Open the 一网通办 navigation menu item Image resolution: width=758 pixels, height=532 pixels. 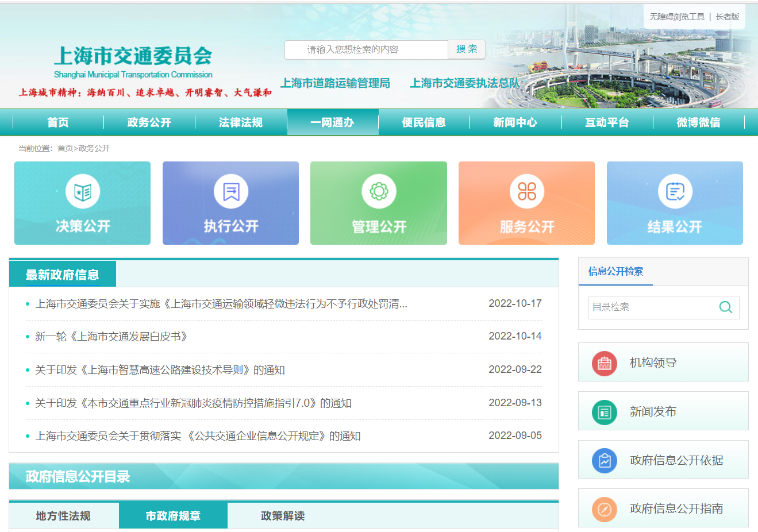click(x=332, y=122)
